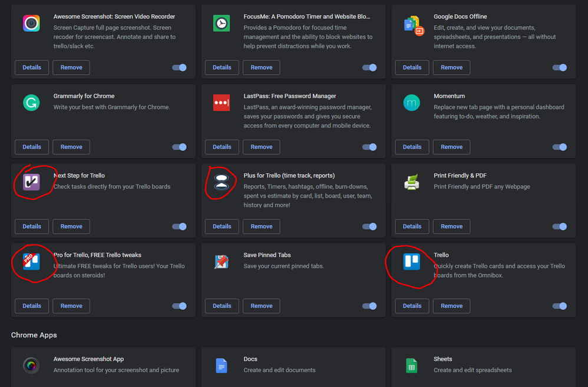The height and width of the screenshot is (387, 588).
Task: Click the Save Pinned Tabs icon
Action: [222, 261]
